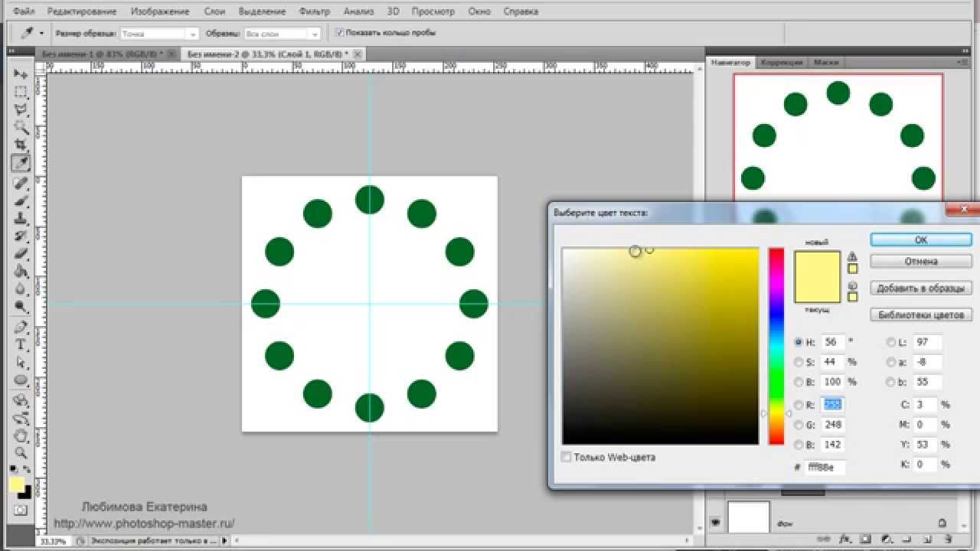
Task: Select the S saturation radio button
Action: pyautogui.click(x=799, y=362)
